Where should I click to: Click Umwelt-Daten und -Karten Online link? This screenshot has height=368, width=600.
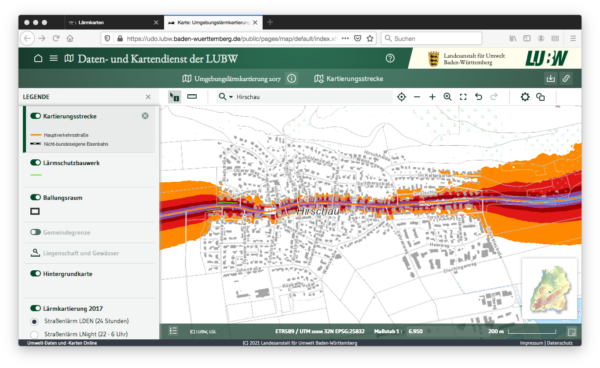(x=62, y=343)
